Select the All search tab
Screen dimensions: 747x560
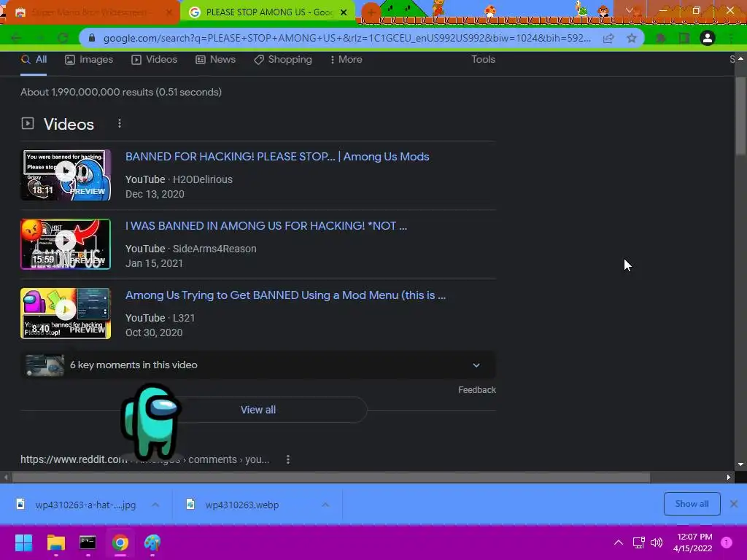point(34,60)
